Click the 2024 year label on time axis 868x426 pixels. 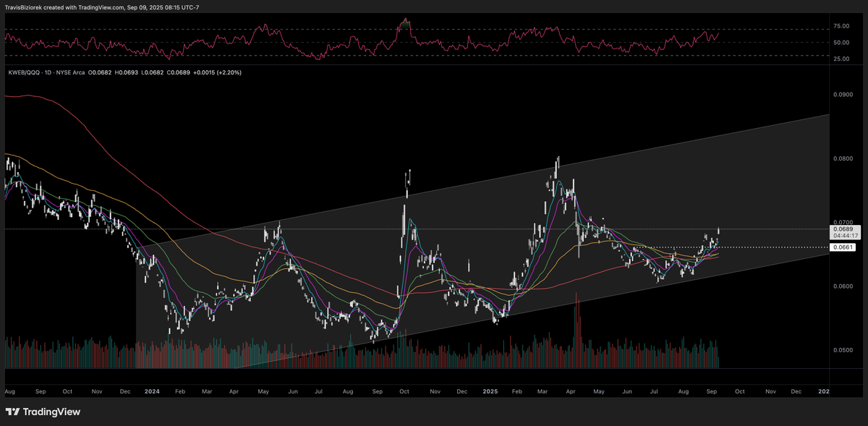152,391
